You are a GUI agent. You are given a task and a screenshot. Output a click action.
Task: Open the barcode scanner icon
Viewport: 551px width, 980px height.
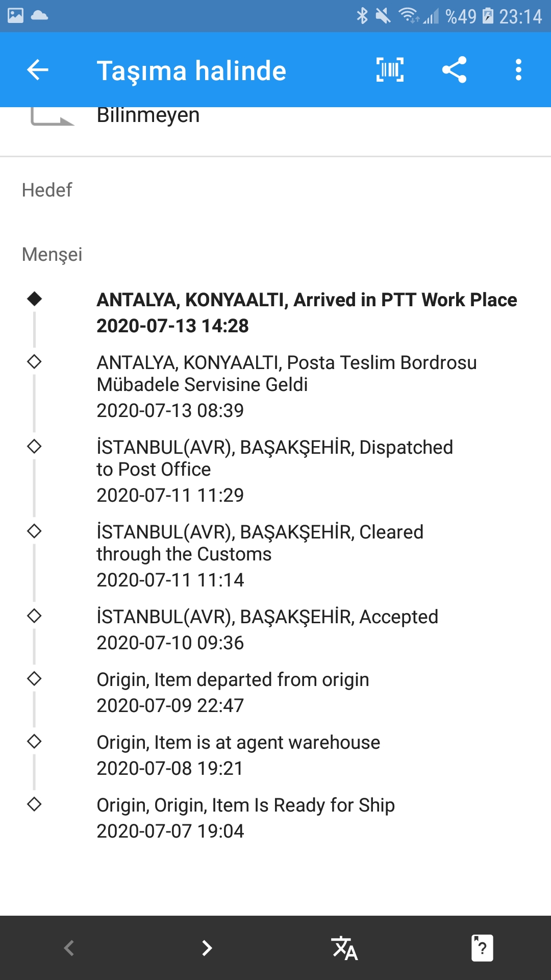390,70
